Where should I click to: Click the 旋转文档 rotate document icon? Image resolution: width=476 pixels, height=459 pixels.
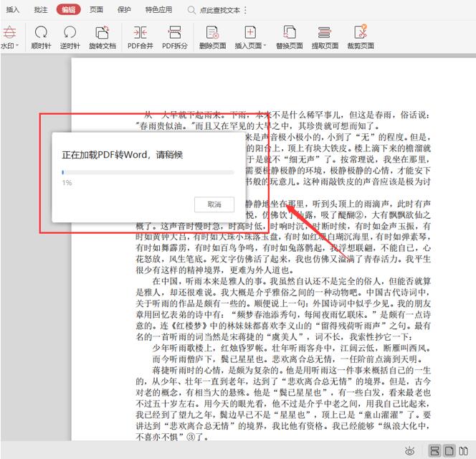point(103,32)
